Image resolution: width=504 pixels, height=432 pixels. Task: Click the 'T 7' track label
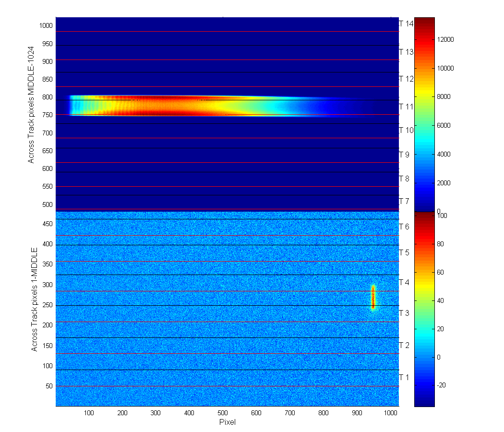[404, 201]
